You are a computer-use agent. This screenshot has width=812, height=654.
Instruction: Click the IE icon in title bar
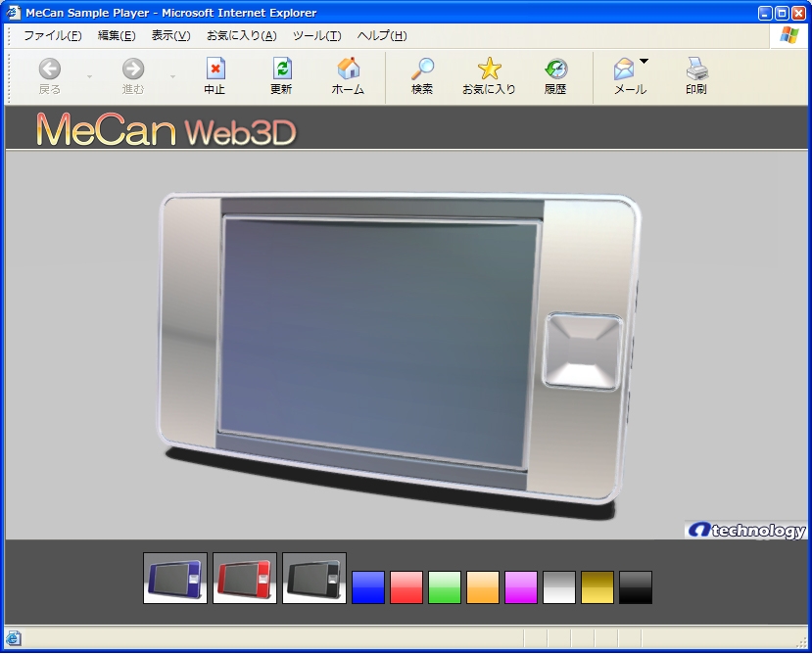[x=13, y=12]
